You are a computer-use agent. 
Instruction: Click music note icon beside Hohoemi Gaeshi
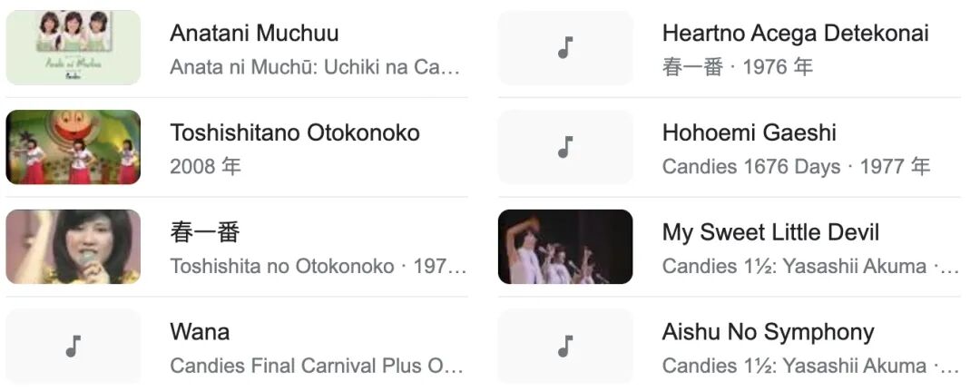(565, 147)
